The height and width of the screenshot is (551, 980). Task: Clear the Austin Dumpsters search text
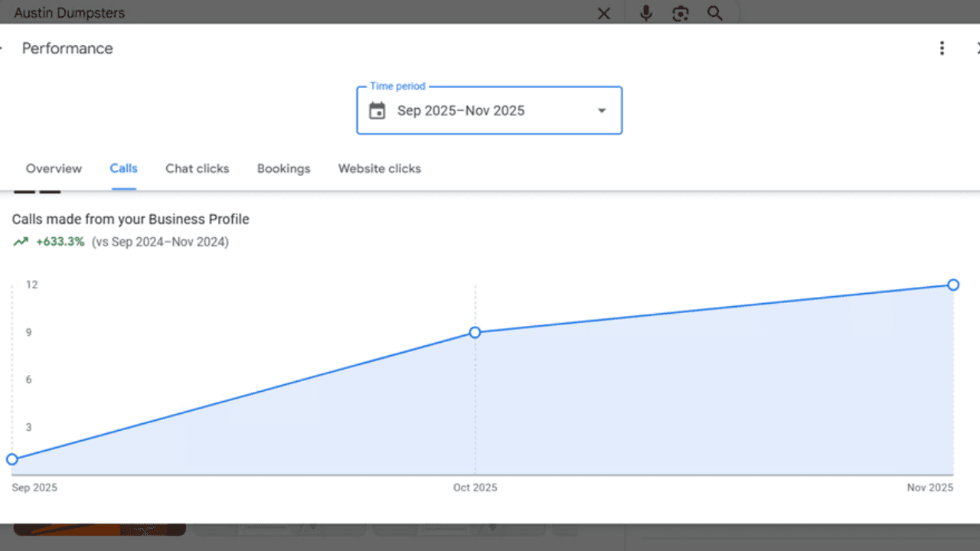tap(603, 13)
